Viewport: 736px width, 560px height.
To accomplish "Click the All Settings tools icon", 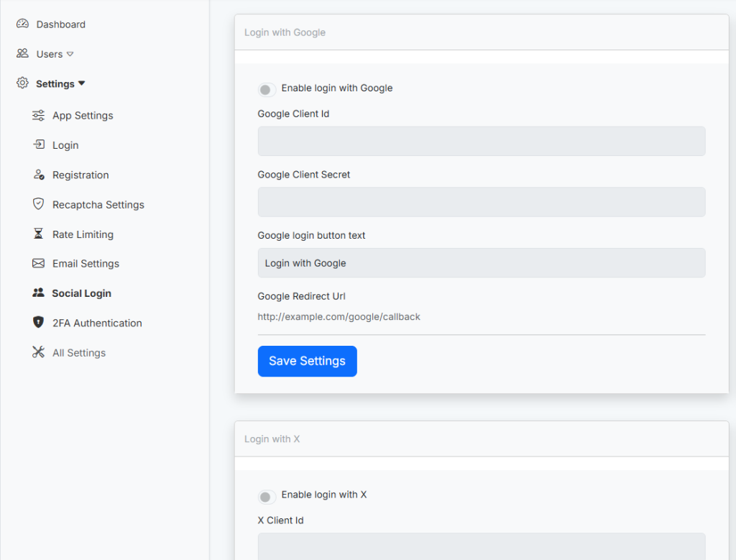I will click(x=39, y=352).
